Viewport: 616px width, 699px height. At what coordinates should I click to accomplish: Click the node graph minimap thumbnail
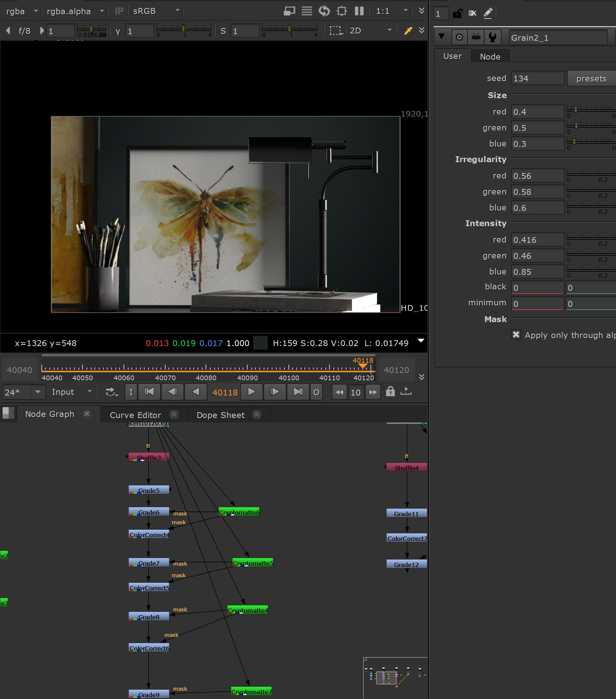pos(395,678)
